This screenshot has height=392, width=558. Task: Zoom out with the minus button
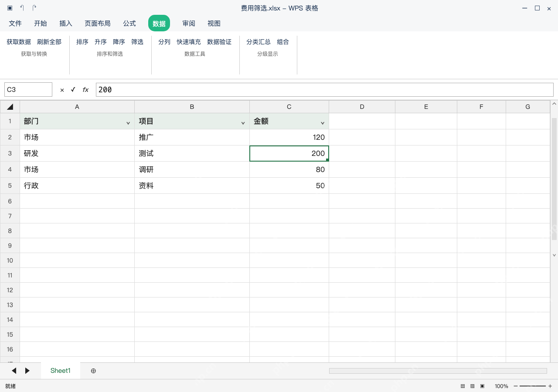click(x=516, y=386)
